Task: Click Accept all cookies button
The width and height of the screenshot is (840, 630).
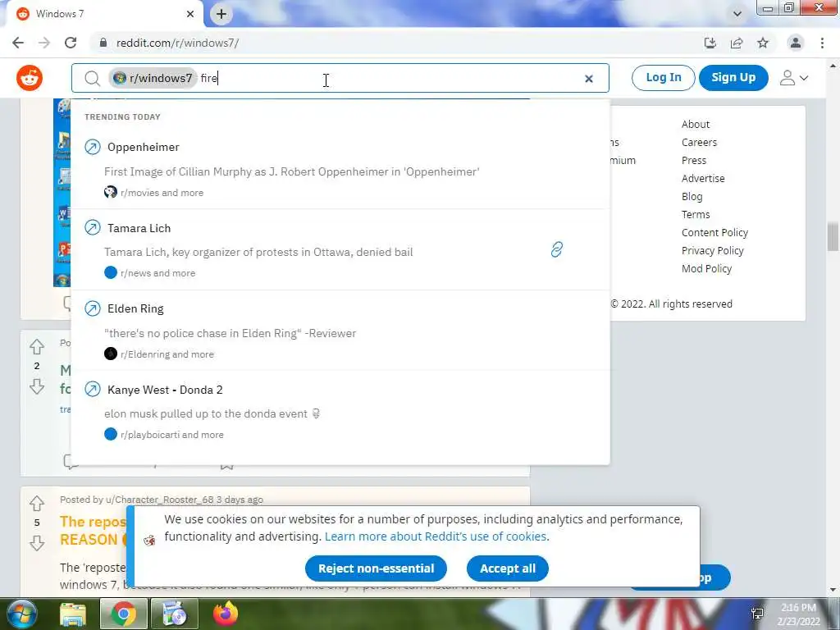Action: (507, 568)
